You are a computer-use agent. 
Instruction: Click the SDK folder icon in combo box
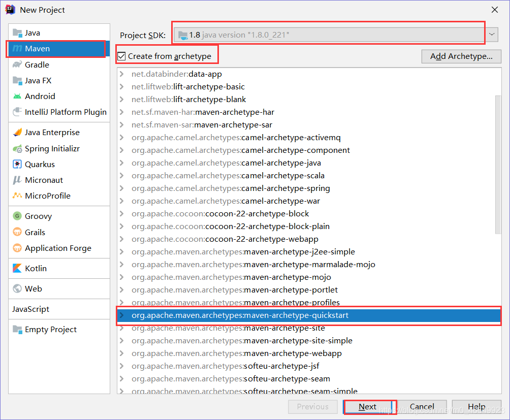pyautogui.click(x=183, y=35)
